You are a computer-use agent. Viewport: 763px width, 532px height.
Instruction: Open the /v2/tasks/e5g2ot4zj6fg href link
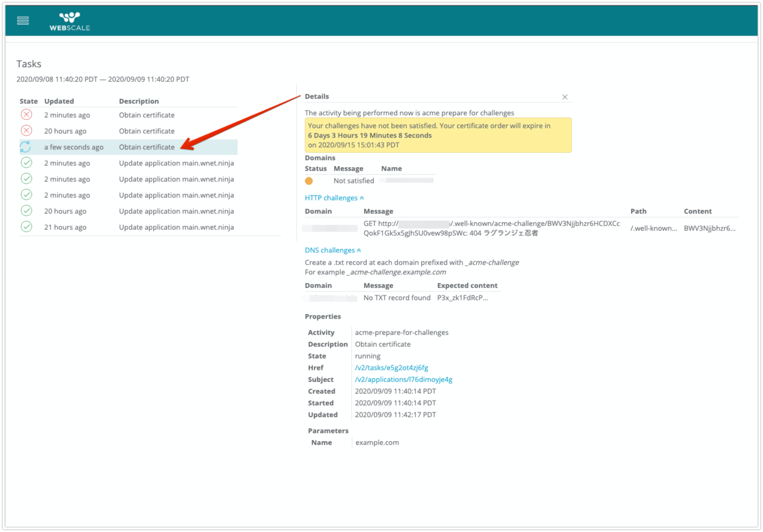pyautogui.click(x=391, y=368)
